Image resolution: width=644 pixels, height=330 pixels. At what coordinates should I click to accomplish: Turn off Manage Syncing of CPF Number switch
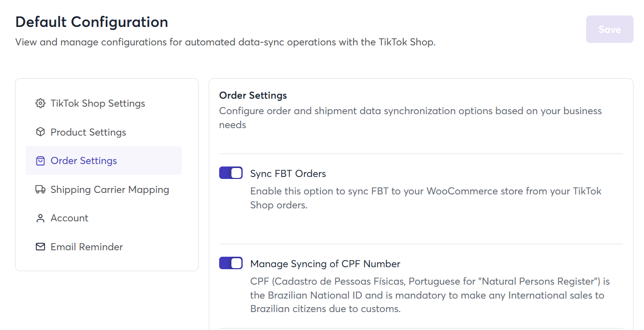tap(231, 263)
